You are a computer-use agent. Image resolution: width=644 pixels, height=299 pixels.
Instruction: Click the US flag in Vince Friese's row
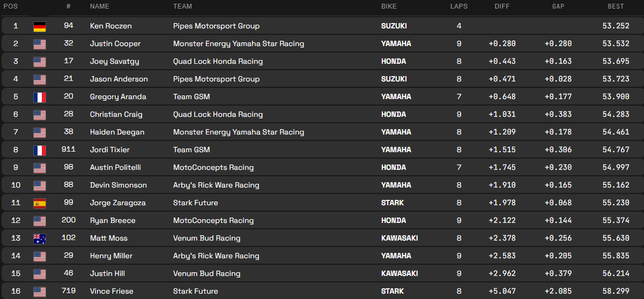tap(40, 291)
